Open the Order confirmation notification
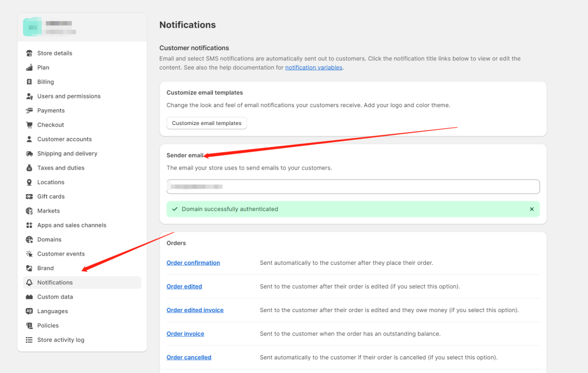Screen dimensions: 588x373 coord(193,263)
